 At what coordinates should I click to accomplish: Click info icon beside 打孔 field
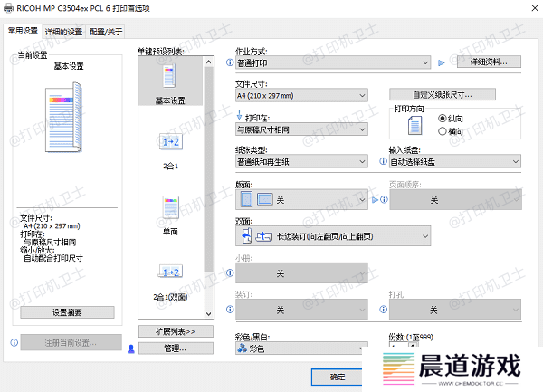[x=384, y=310]
